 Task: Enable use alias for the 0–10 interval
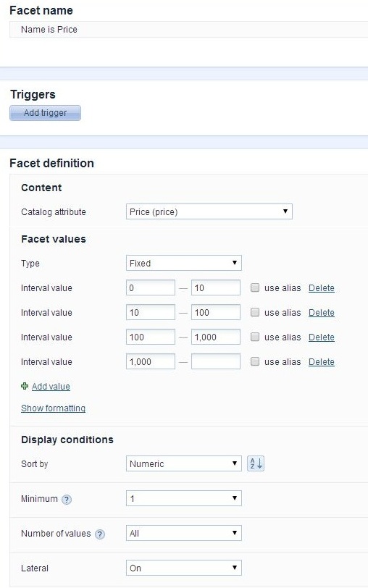pos(255,287)
